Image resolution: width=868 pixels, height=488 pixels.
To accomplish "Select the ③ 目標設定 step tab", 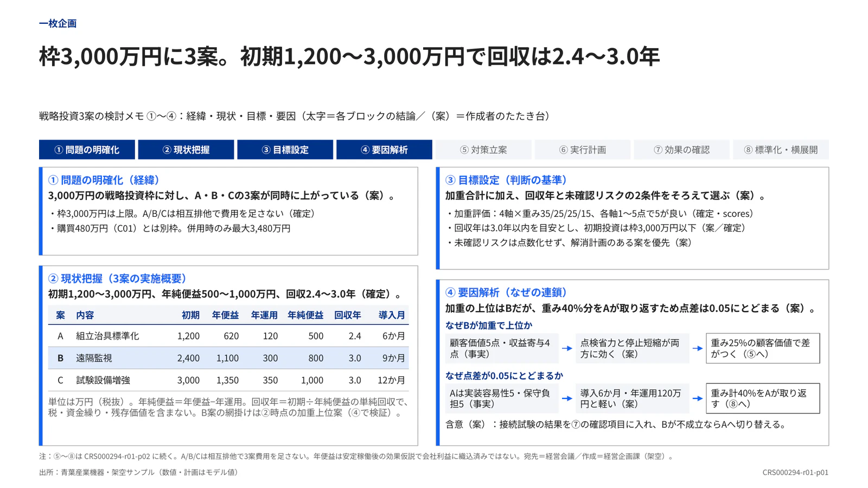I will 285,150.
